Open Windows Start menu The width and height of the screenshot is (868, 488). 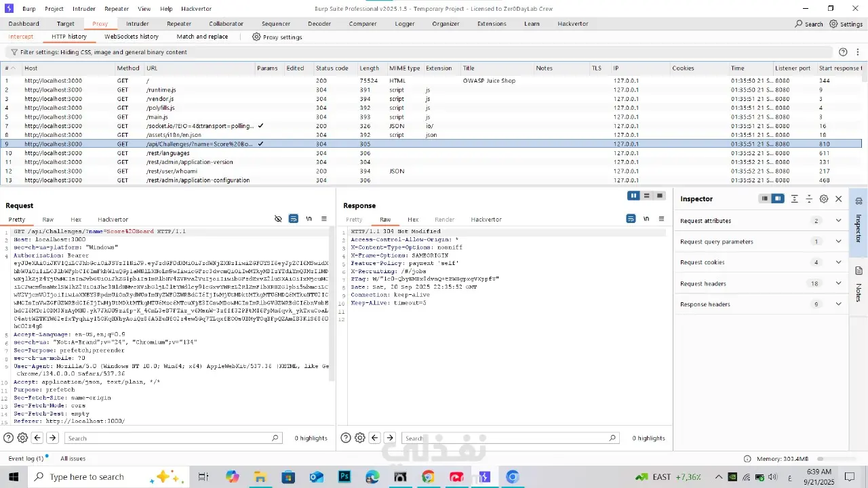click(15, 476)
